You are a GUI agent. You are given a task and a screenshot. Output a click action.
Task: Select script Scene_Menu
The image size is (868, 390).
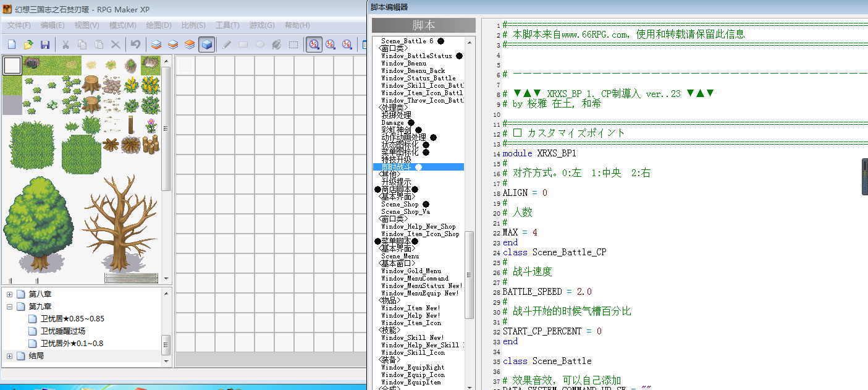click(x=400, y=256)
